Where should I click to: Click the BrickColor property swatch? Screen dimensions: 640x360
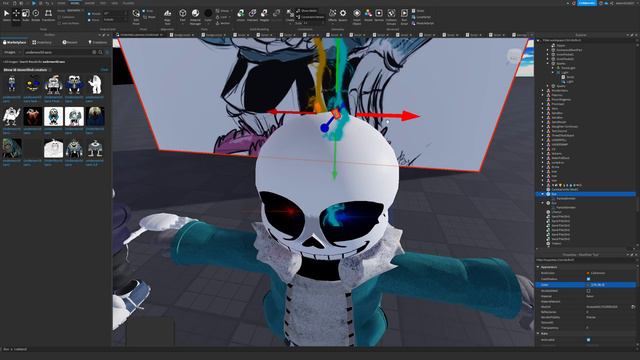(x=588, y=273)
